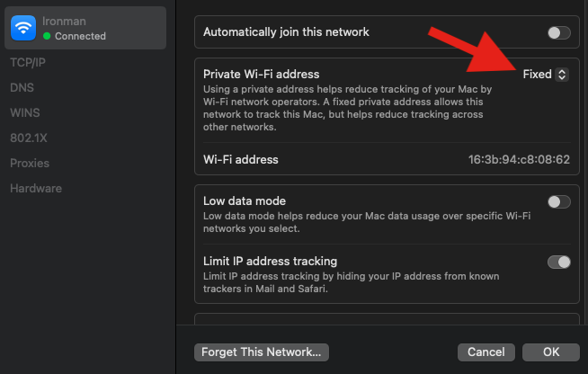This screenshot has width=588, height=374.
Task: Toggle Automatically join this network switch
Action: pos(558,32)
